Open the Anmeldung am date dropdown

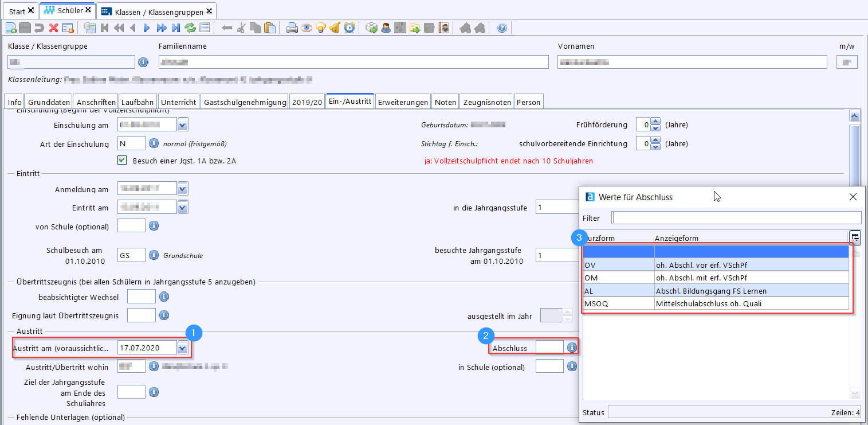pyautogui.click(x=183, y=189)
